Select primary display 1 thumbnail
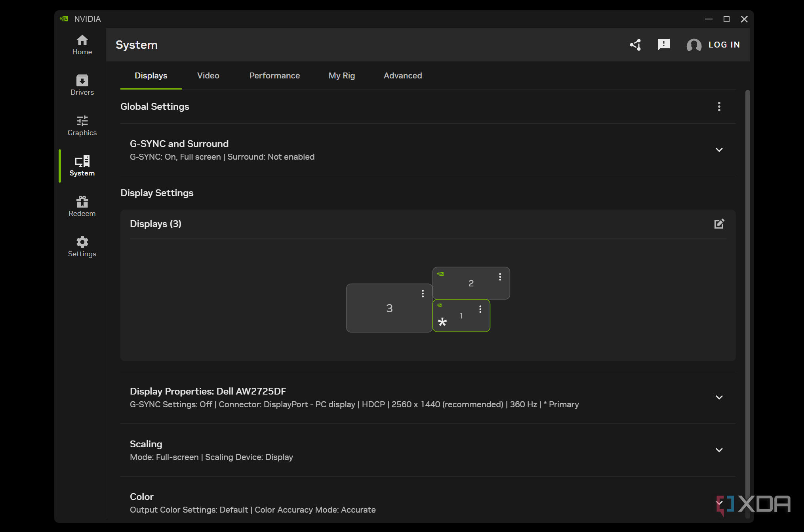The image size is (804, 532). pos(461,316)
